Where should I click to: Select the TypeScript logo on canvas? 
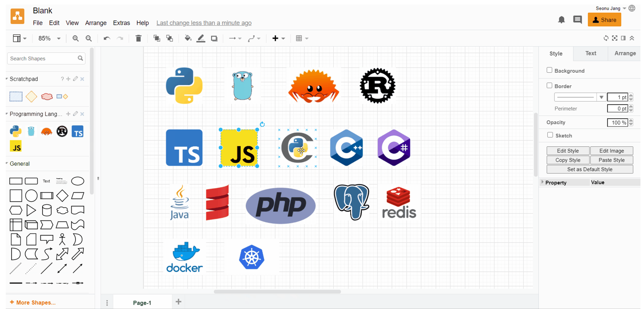tap(184, 148)
